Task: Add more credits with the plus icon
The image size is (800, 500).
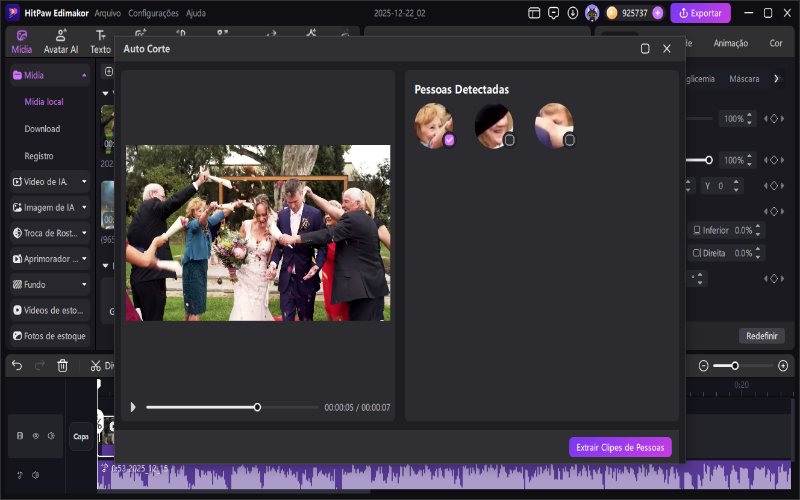Action: [x=658, y=13]
